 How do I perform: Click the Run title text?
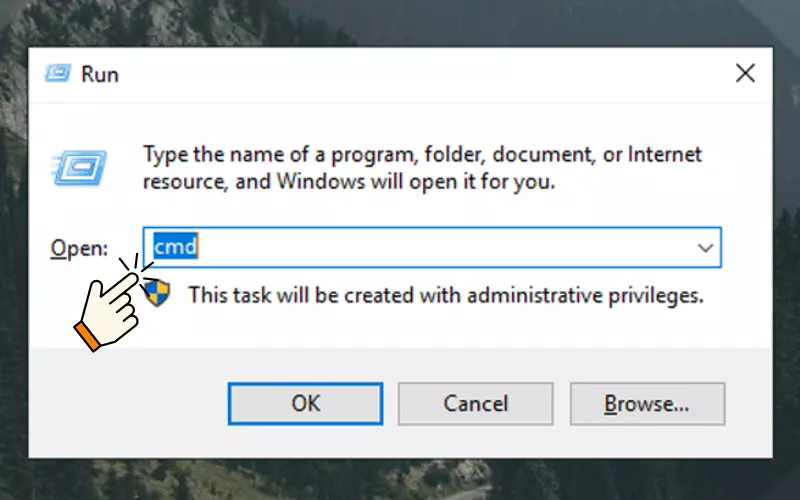click(100, 74)
